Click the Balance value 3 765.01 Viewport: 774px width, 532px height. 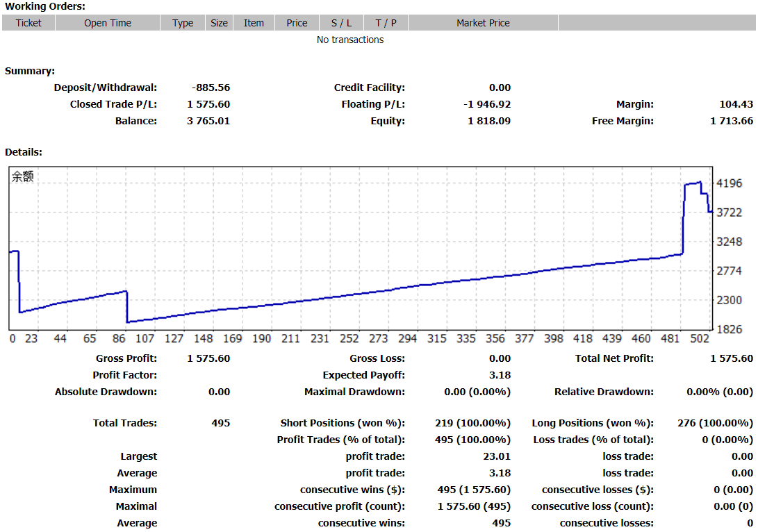(208, 121)
